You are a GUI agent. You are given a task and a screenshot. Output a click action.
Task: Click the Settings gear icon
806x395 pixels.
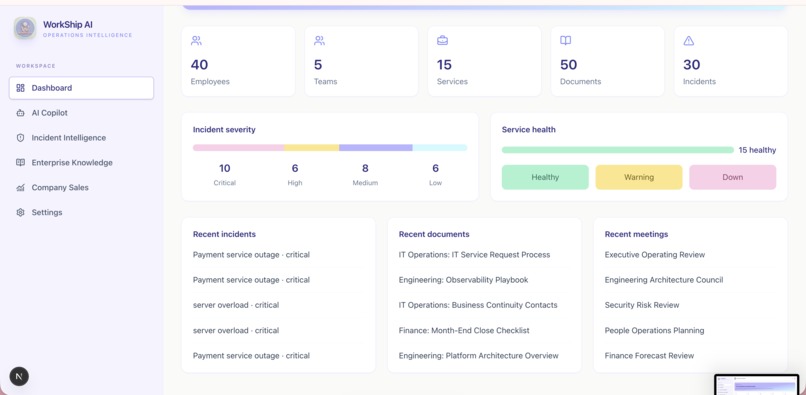pos(21,212)
